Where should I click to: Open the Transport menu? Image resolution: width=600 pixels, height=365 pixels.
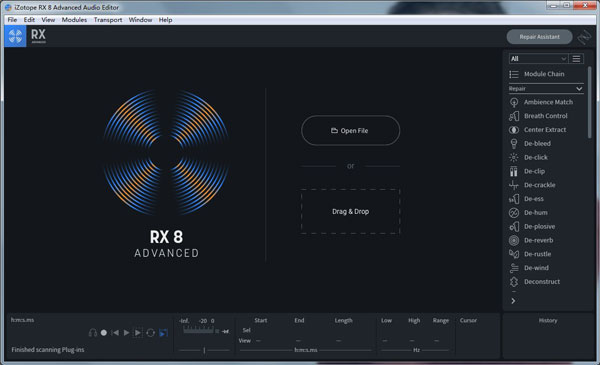point(108,20)
